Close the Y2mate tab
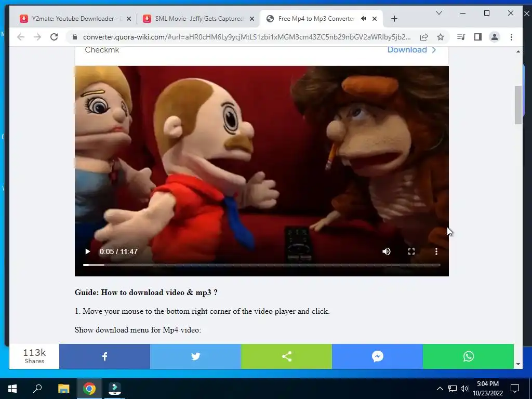The height and width of the screenshot is (399, 532). pyautogui.click(x=129, y=19)
